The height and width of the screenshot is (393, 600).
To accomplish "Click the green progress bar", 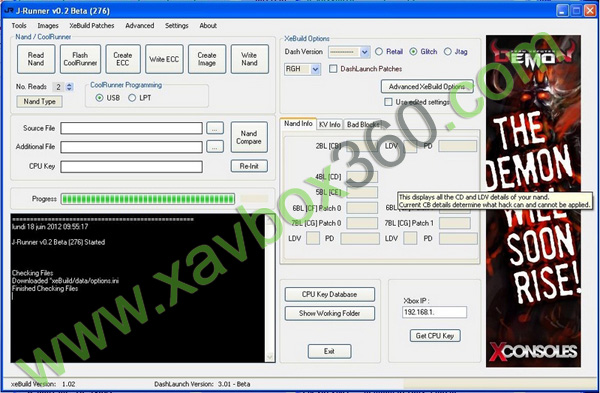I will (148, 199).
